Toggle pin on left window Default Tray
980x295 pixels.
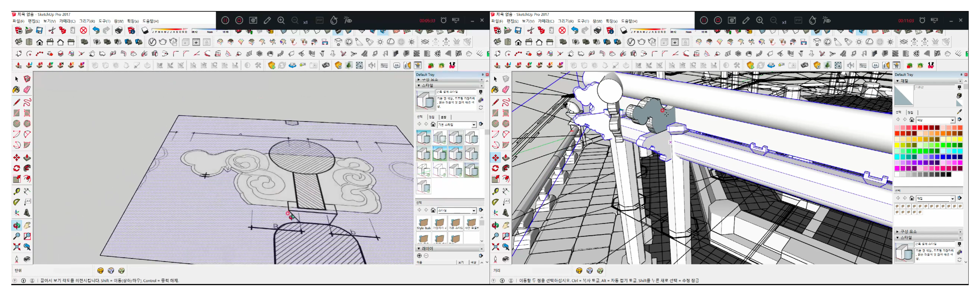[482, 74]
